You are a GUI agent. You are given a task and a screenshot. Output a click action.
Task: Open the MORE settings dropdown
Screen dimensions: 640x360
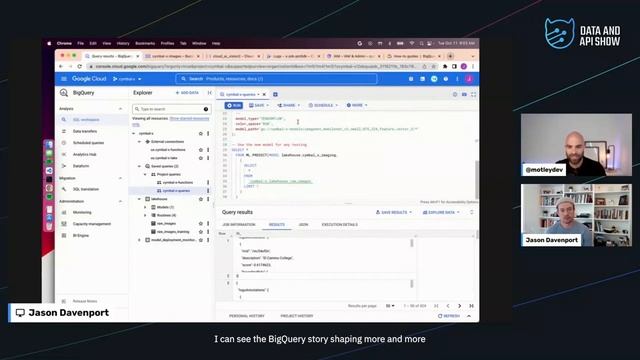tap(357, 105)
